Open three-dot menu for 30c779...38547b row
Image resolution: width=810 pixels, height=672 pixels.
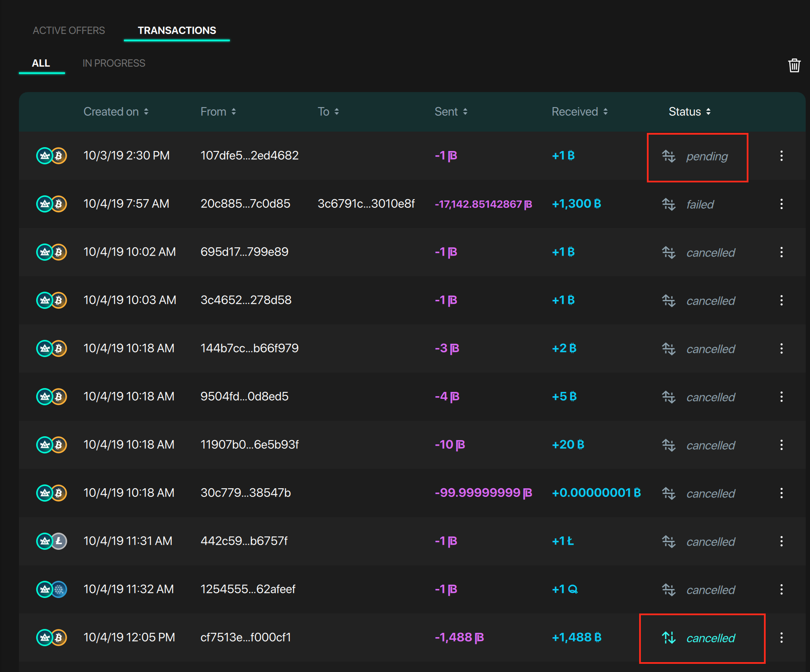tap(782, 493)
